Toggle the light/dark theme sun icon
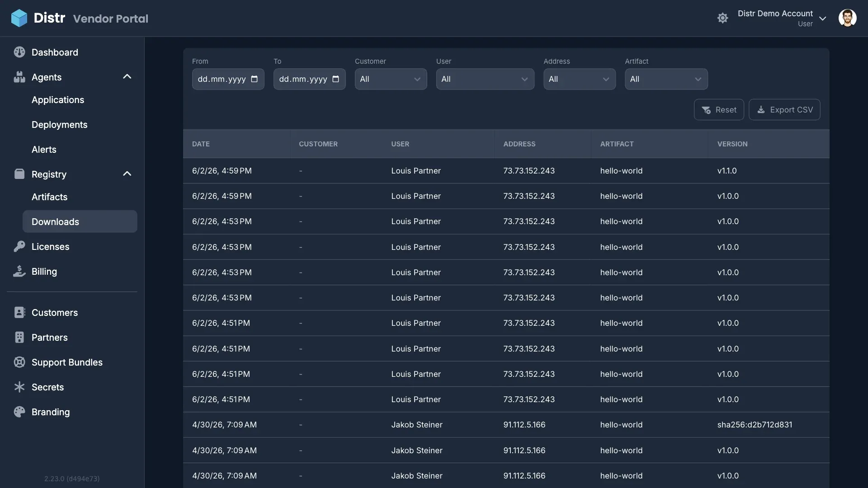Screen dimensions: 868x488 (723, 18)
